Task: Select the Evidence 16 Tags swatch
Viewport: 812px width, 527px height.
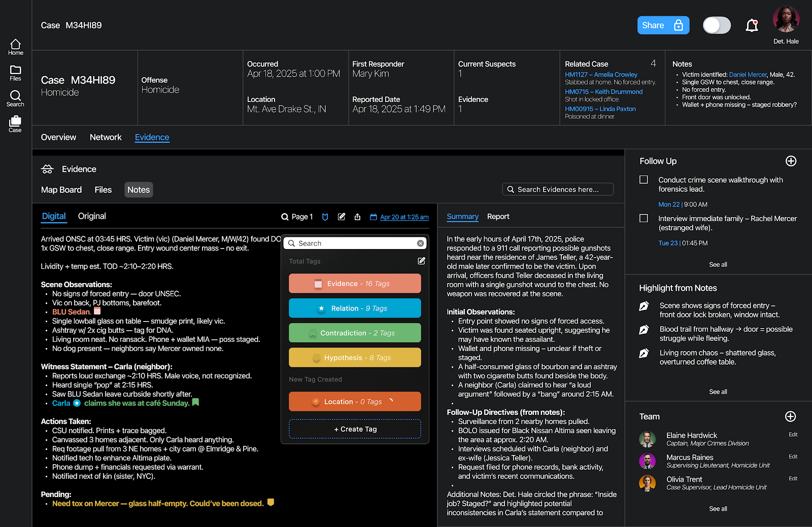Action: tap(355, 284)
